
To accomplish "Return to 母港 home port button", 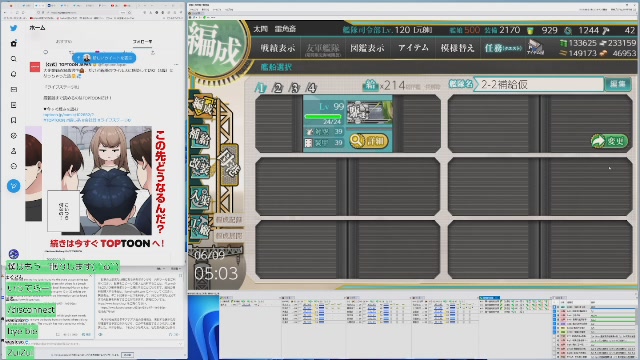I will pos(229,165).
